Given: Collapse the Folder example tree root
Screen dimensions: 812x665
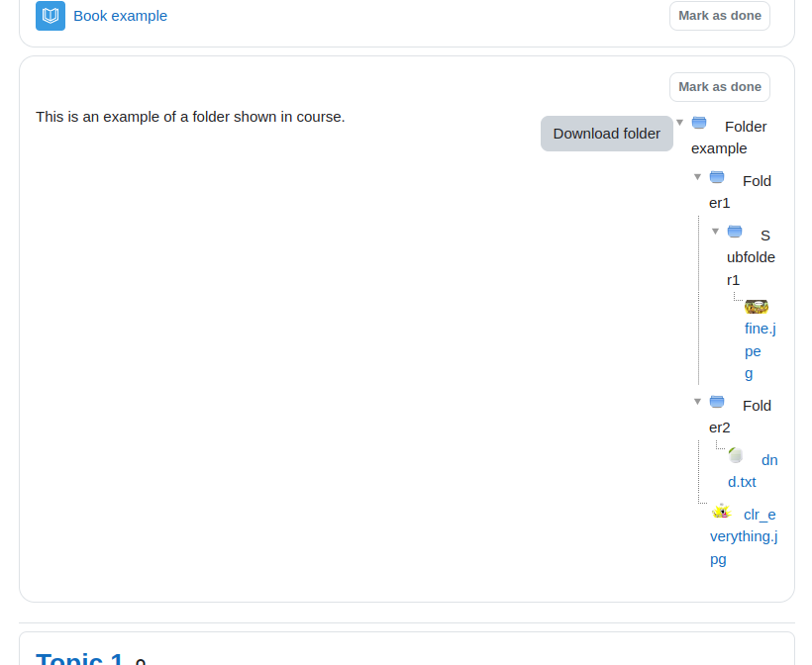Looking at the screenshot, I should click(x=680, y=123).
